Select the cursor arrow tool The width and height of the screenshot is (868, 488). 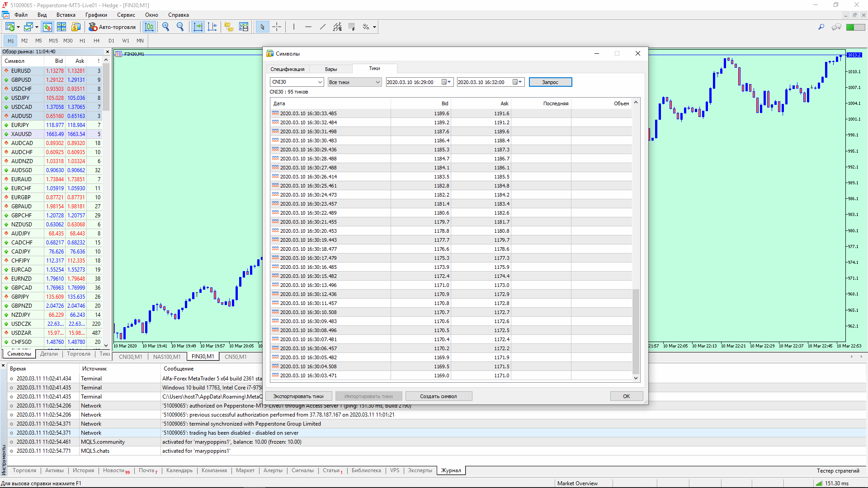[x=262, y=27]
